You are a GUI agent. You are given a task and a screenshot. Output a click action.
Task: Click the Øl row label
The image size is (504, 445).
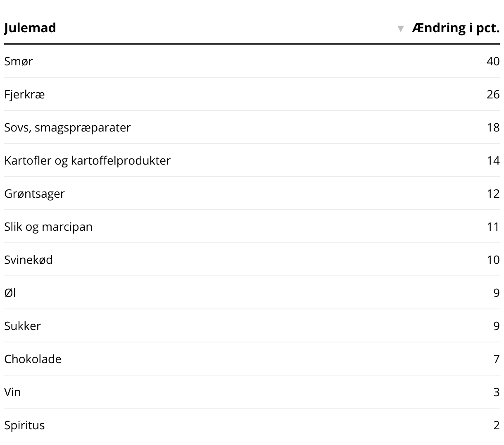[x=10, y=293]
